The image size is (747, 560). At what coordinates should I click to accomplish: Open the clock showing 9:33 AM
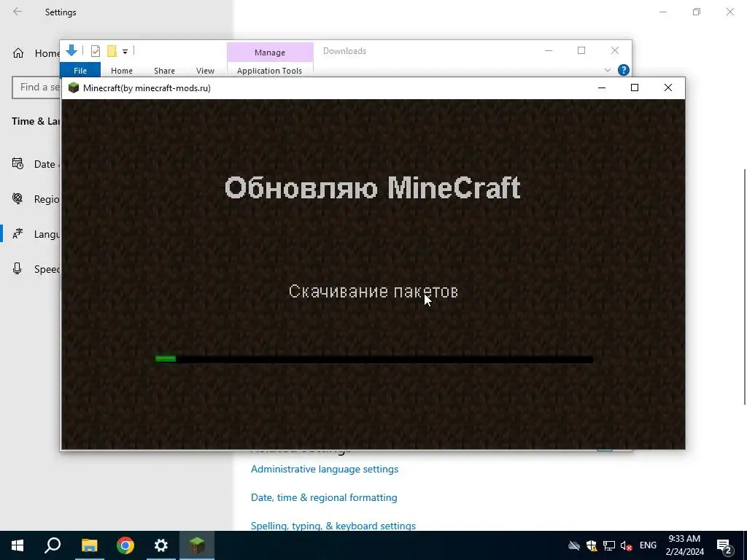[684, 545]
